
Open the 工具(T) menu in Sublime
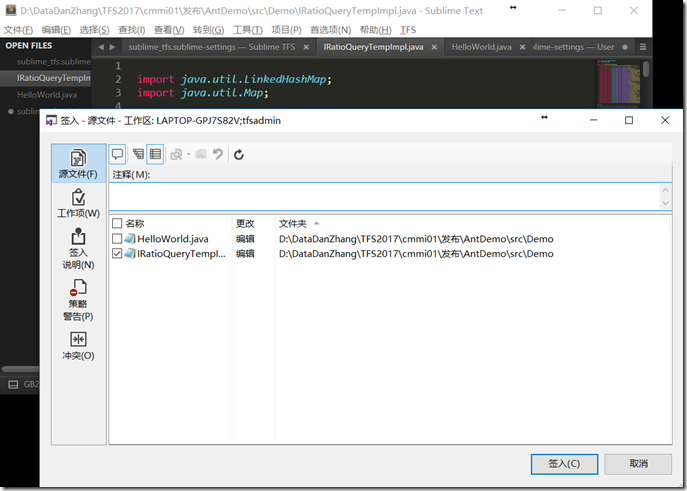(248, 30)
